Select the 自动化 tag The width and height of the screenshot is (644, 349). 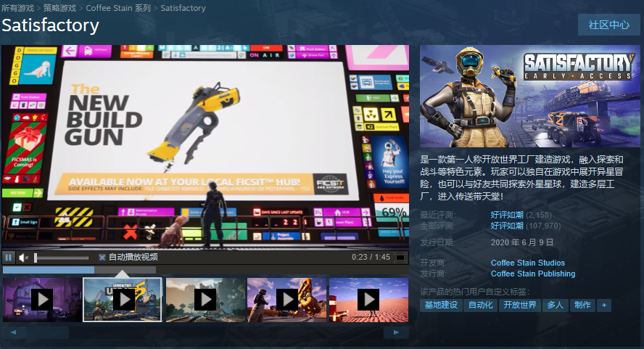(x=481, y=305)
